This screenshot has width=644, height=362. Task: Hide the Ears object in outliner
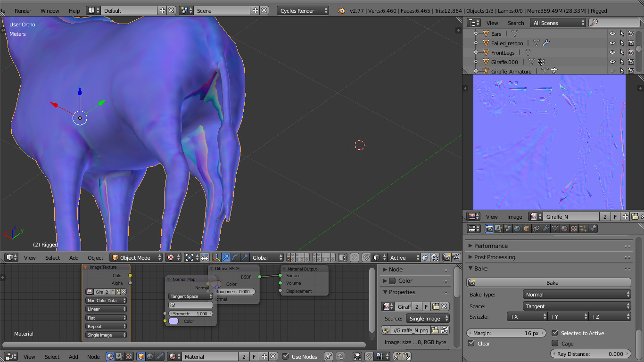[612, 33]
